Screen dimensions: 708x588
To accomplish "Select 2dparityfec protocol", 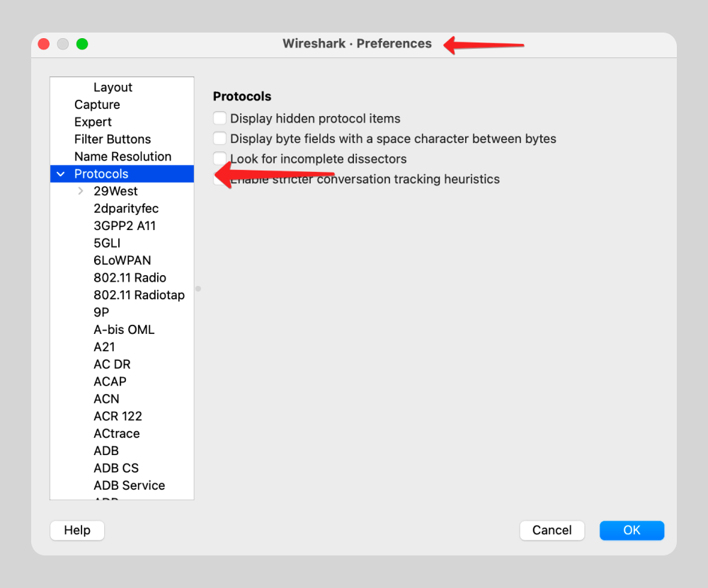I will coord(126,208).
